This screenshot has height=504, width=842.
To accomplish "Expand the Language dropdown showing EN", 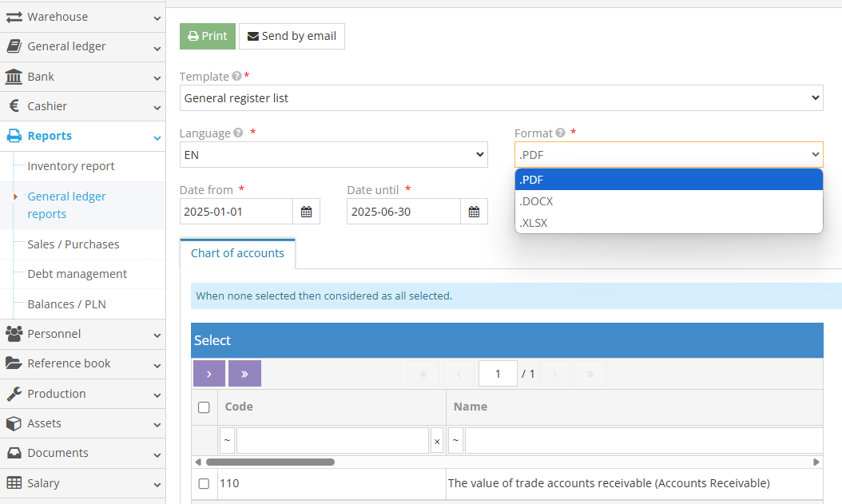I will coord(333,155).
